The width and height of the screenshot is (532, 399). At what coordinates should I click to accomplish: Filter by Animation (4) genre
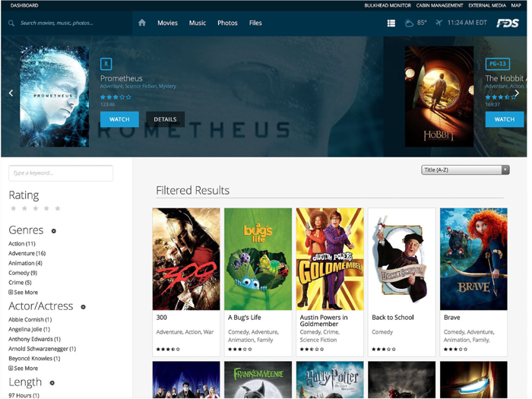click(x=25, y=263)
